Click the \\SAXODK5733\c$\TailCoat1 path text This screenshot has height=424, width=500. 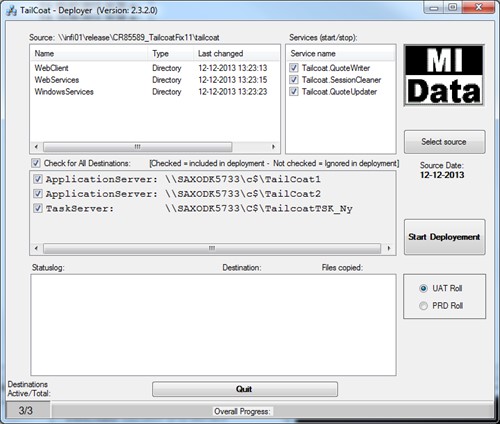[243, 179]
